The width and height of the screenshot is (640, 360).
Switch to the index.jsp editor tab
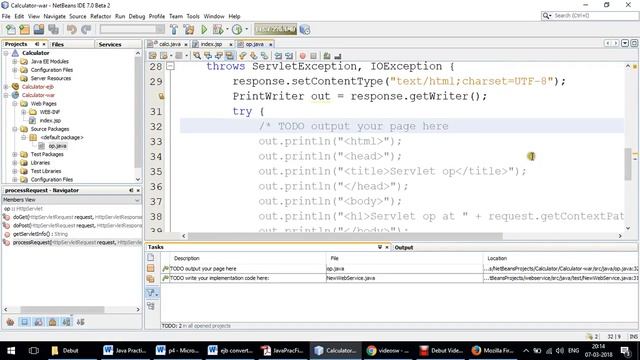(211, 44)
